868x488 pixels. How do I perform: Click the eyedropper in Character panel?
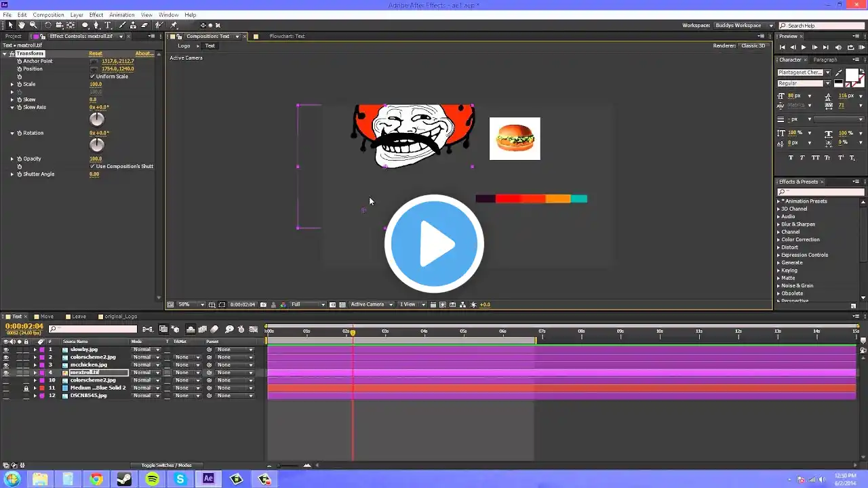(839, 73)
